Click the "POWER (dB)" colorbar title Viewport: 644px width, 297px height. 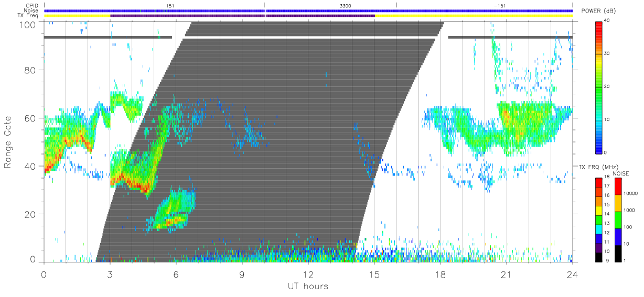tap(598, 11)
